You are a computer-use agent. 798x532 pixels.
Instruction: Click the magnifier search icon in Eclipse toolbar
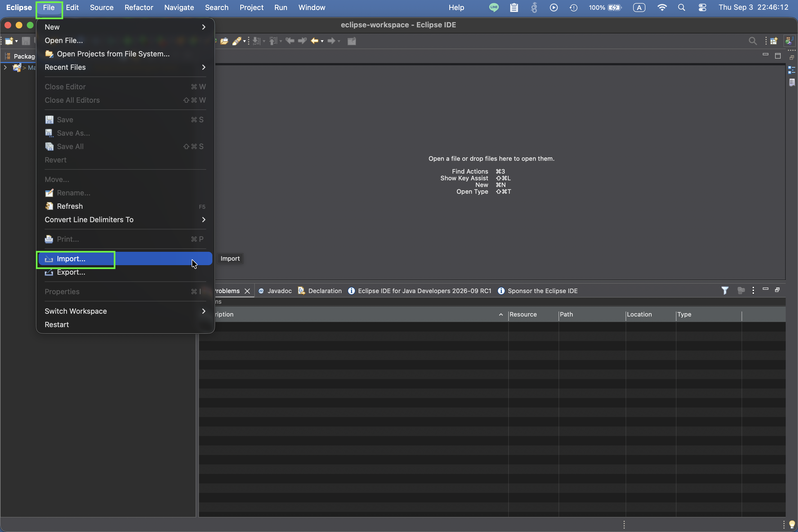[x=752, y=41]
